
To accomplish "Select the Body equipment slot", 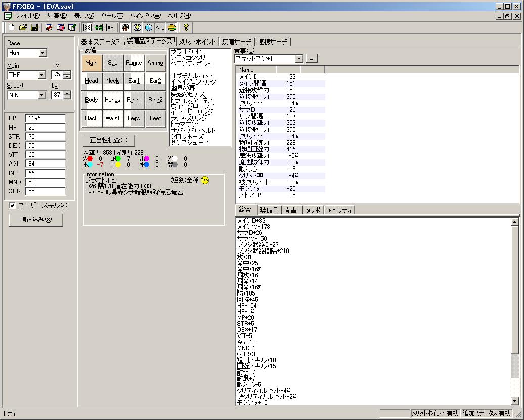I will coord(92,100).
